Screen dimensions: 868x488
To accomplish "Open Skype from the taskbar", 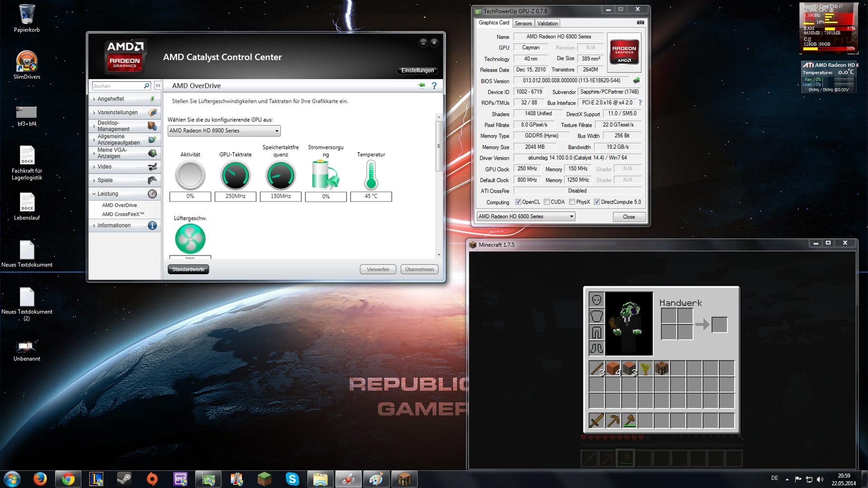I will coord(292,479).
